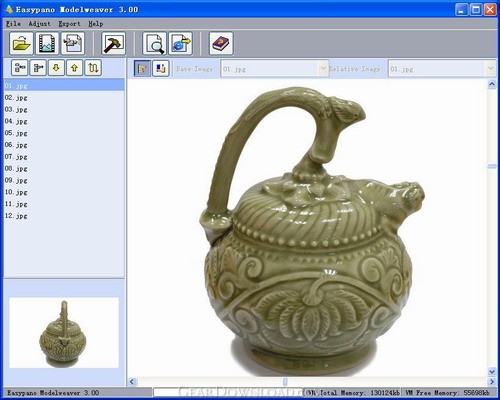Select 10.jpg in the image list
Screen dimensions: 500x400
(x=64, y=192)
